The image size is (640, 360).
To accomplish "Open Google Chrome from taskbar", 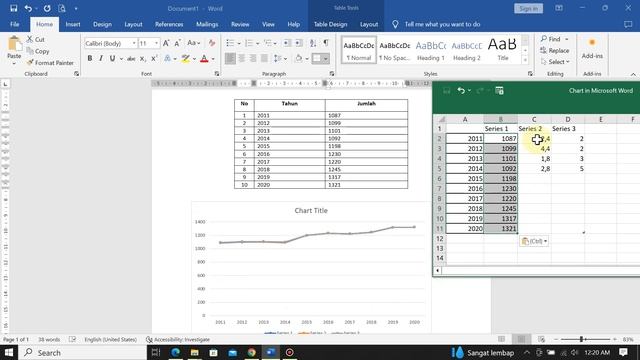I will (251, 352).
